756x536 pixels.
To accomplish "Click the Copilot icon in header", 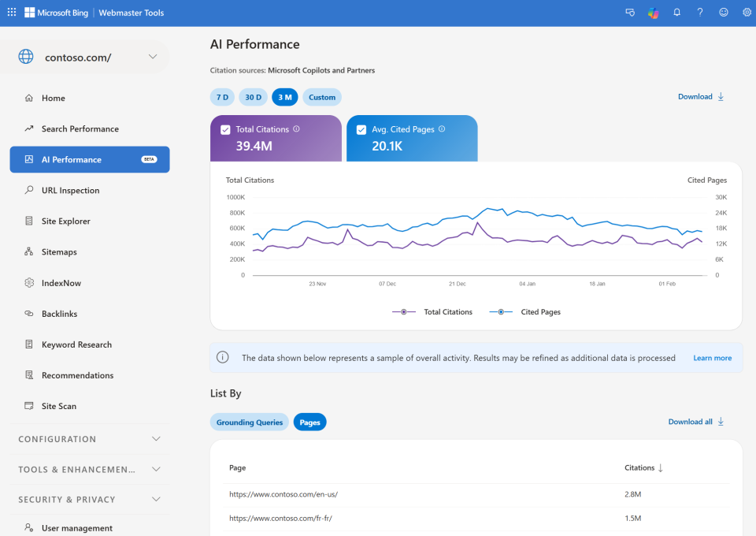I will pyautogui.click(x=653, y=13).
